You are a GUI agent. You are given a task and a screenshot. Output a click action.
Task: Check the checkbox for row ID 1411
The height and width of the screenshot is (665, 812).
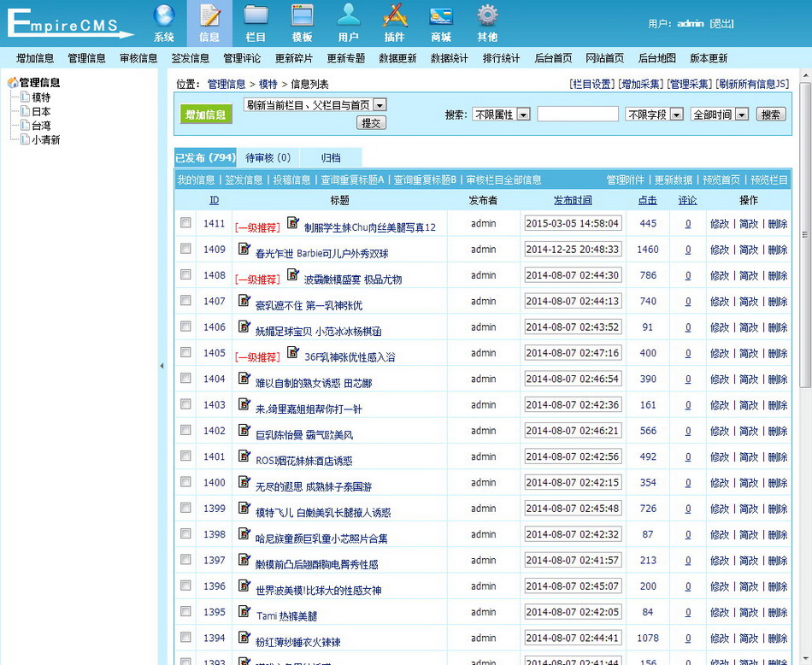click(185, 223)
